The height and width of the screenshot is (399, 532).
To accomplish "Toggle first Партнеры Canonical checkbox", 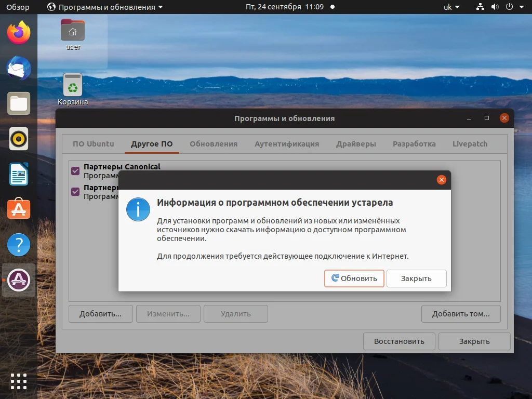I will tap(75, 170).
